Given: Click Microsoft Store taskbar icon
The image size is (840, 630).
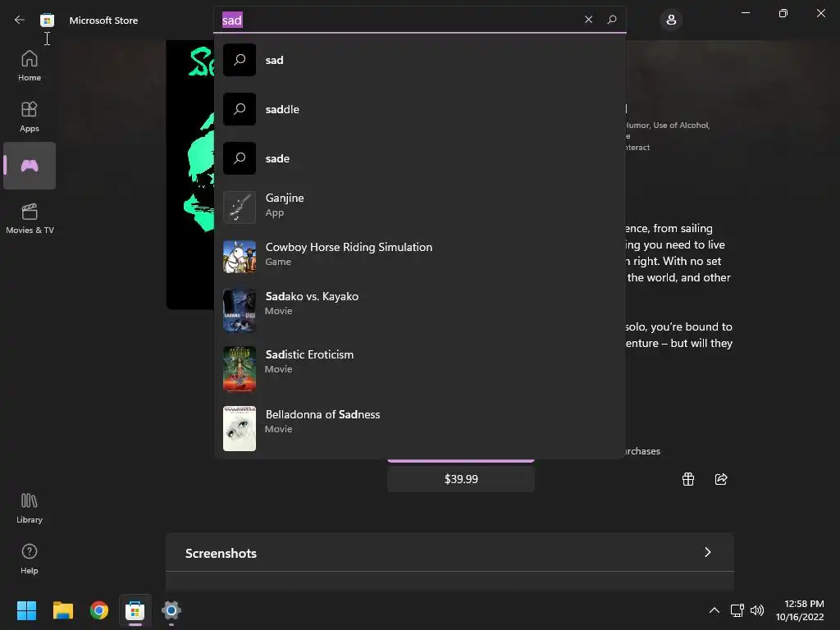Looking at the screenshot, I should click(x=135, y=610).
